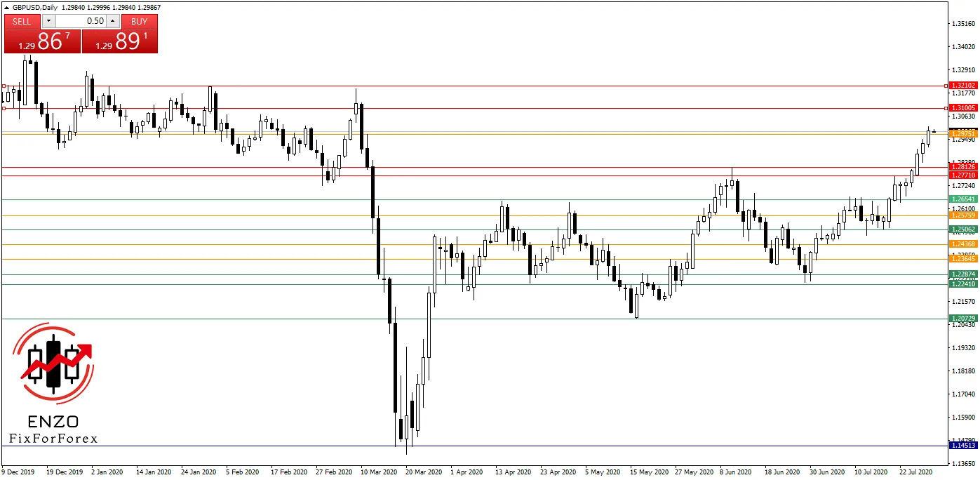The image size is (980, 480).
Task: Select the 1.28126 red price level label
Action: click(x=962, y=167)
